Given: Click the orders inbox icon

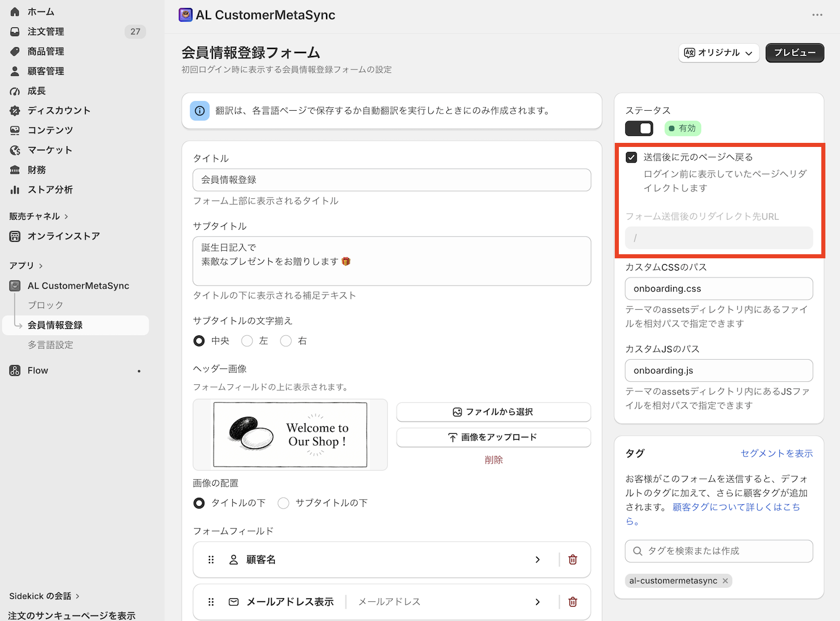Looking at the screenshot, I should (15, 31).
